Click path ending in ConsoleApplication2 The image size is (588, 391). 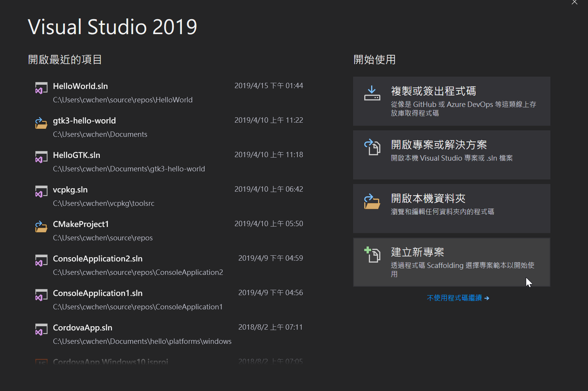tap(138, 272)
